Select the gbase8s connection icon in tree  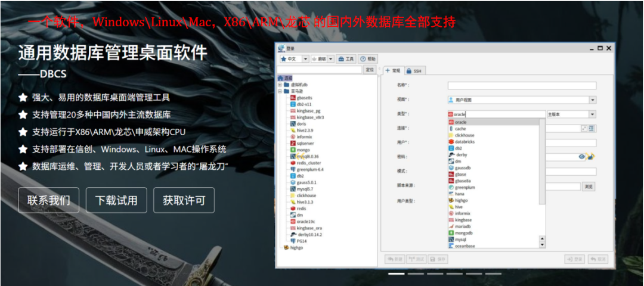tap(293, 98)
